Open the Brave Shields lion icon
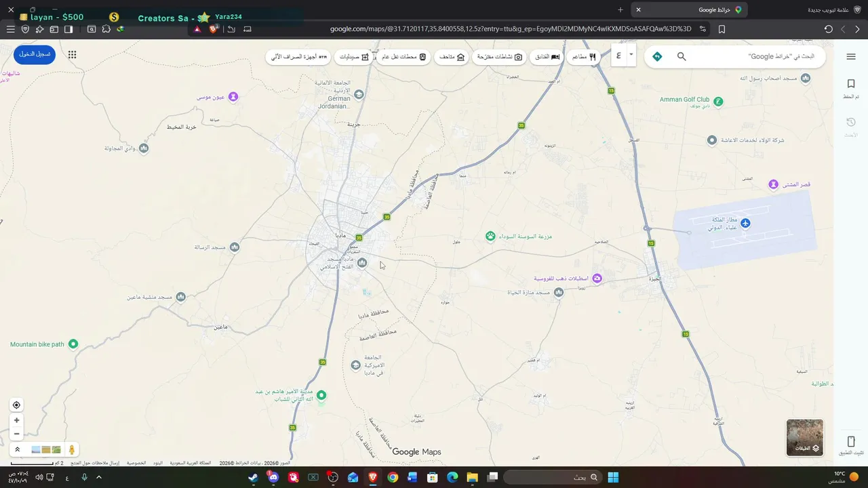 (214, 29)
